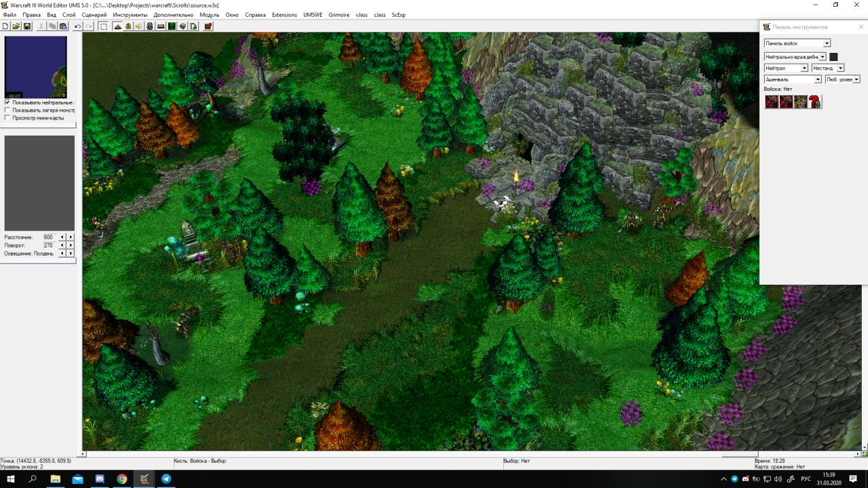Open the Sound Editor toolbar icon
868x488 pixels.
[139, 26]
